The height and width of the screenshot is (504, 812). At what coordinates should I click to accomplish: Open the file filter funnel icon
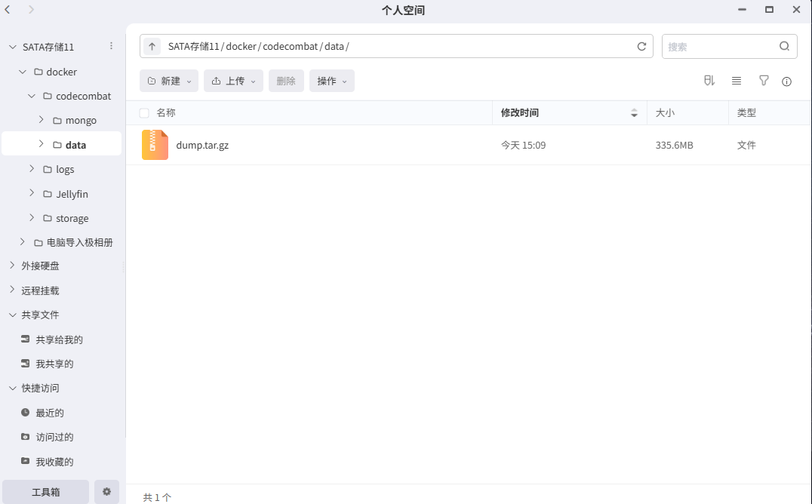(x=764, y=81)
